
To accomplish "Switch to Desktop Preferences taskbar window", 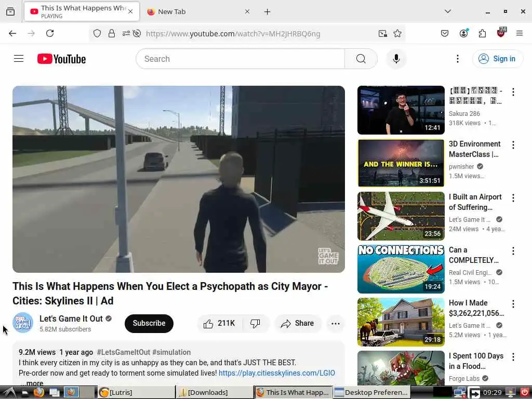I will click(371, 393).
